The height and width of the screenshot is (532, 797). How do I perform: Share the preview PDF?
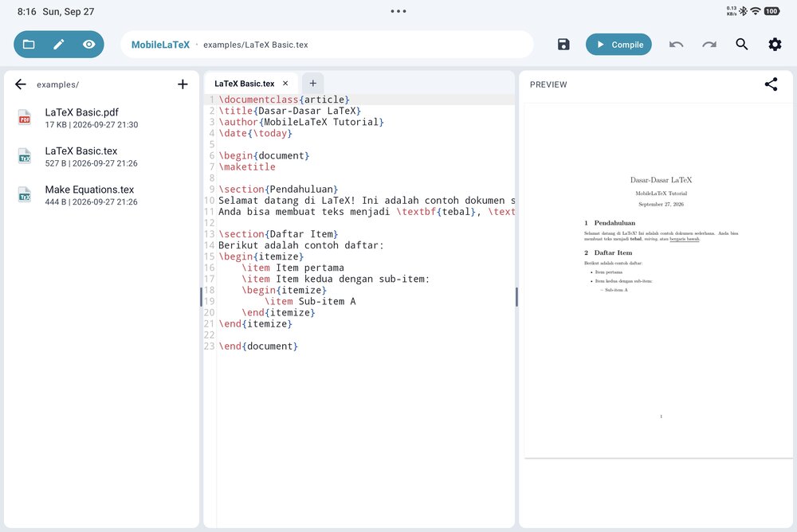tap(771, 84)
